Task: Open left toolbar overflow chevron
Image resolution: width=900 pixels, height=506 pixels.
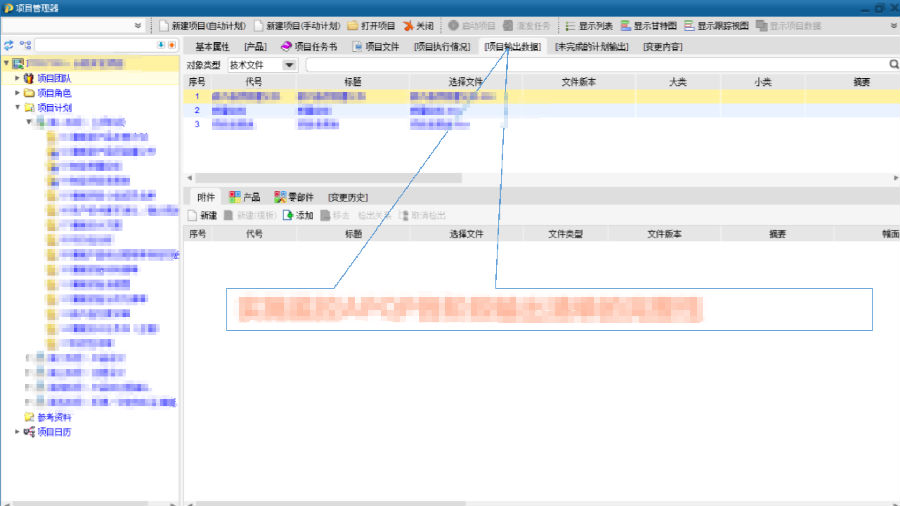Action: point(138,26)
